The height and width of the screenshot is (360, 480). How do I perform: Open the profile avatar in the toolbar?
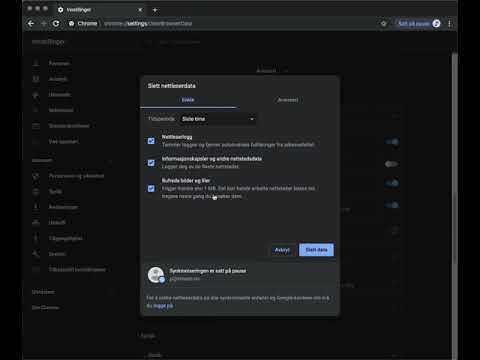(x=436, y=24)
